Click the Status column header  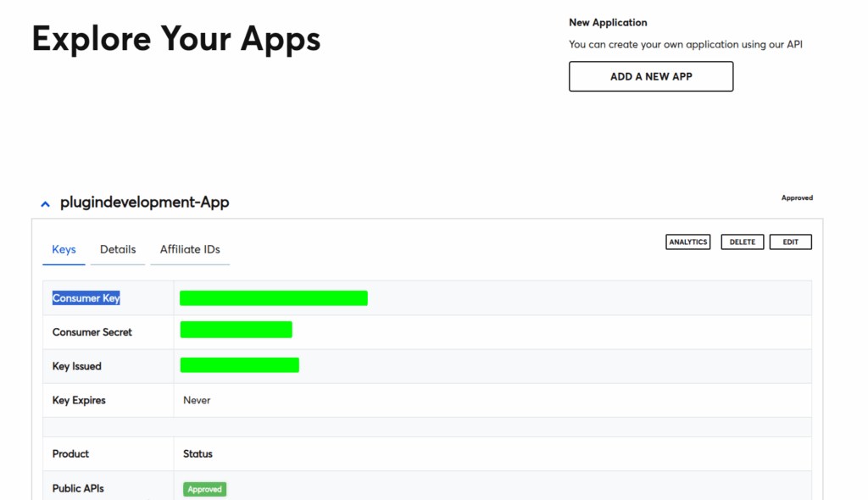pos(198,454)
